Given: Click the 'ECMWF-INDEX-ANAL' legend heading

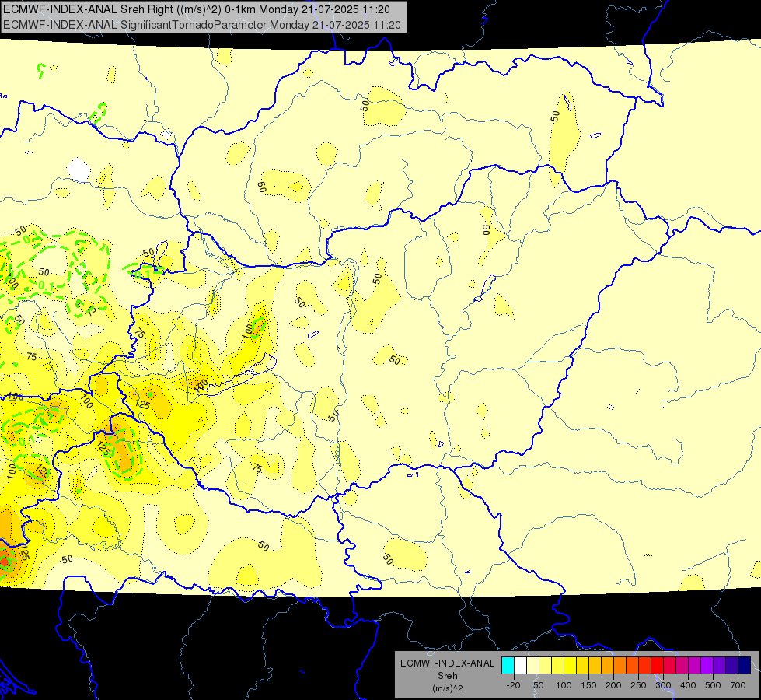Looking at the screenshot, I should pyautogui.click(x=448, y=663).
